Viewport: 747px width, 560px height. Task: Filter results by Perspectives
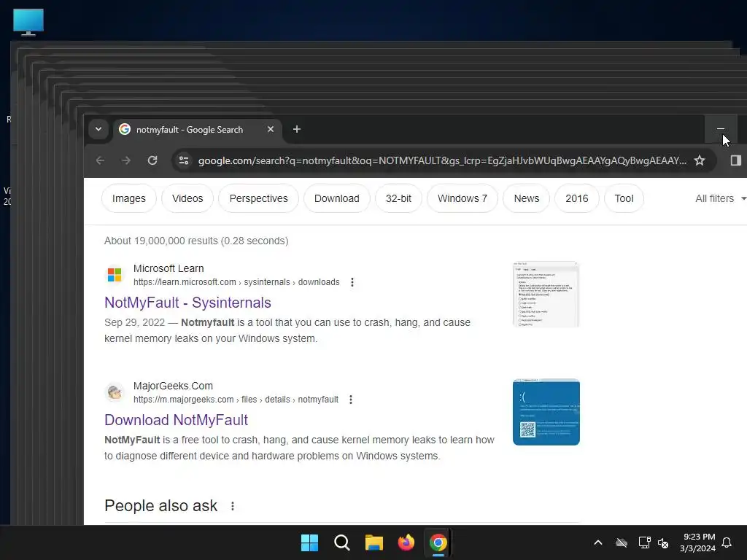pos(259,198)
